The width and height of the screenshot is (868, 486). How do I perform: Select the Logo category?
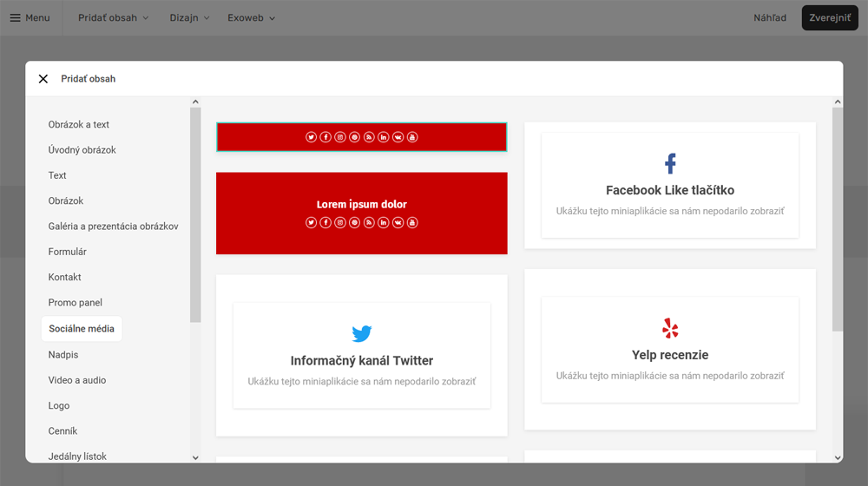(59, 406)
